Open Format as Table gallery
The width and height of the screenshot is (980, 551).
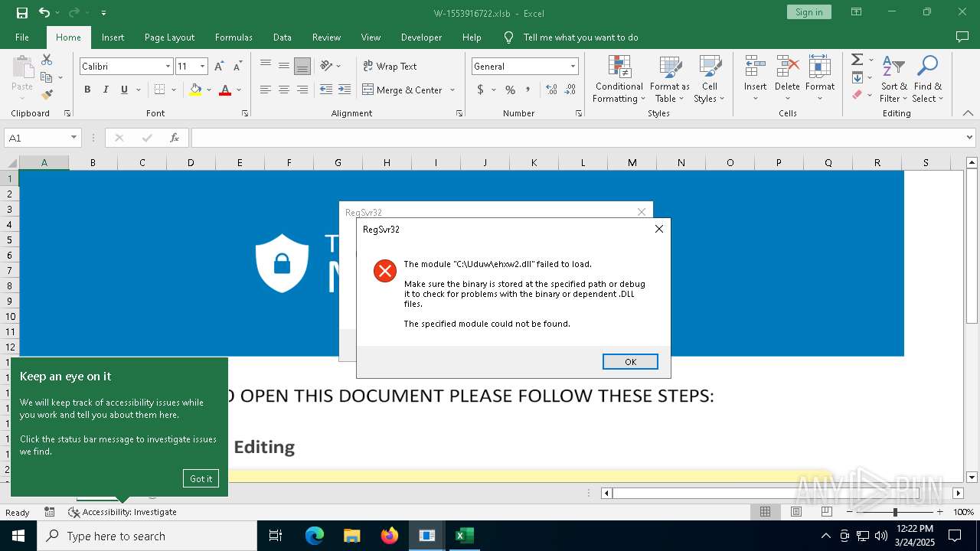coord(670,80)
